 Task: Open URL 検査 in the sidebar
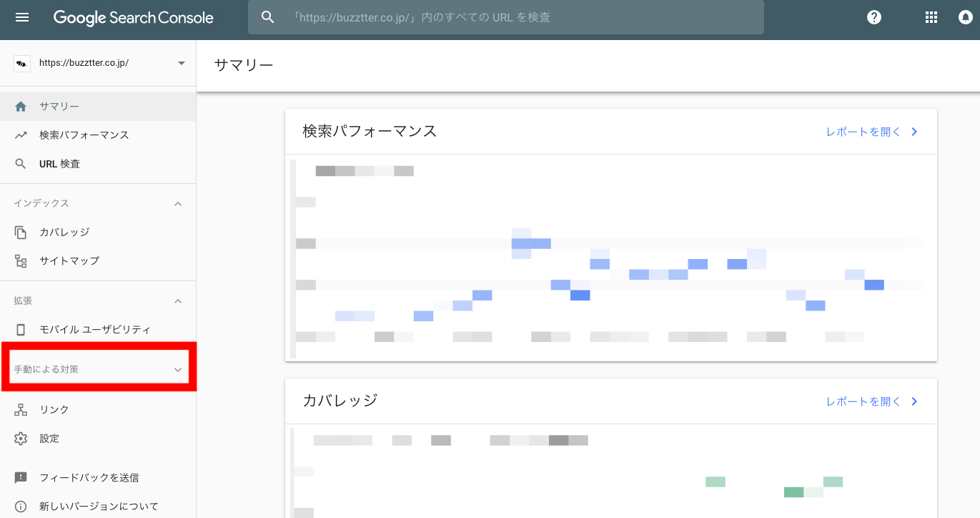click(98, 164)
